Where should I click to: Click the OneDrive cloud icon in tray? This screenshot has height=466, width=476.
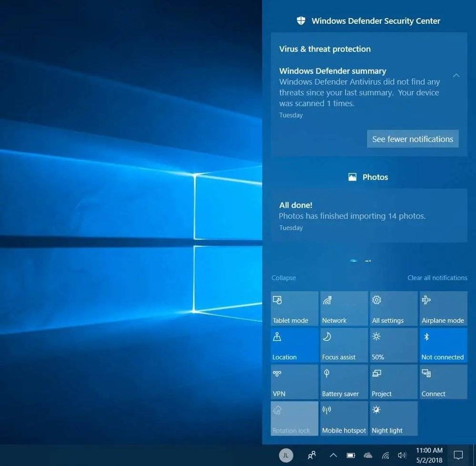point(368,455)
